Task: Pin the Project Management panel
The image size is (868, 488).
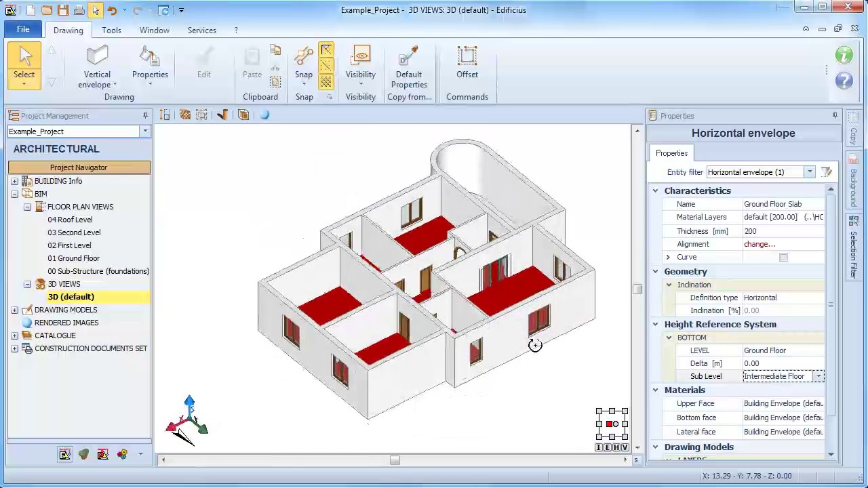Action: (x=145, y=116)
